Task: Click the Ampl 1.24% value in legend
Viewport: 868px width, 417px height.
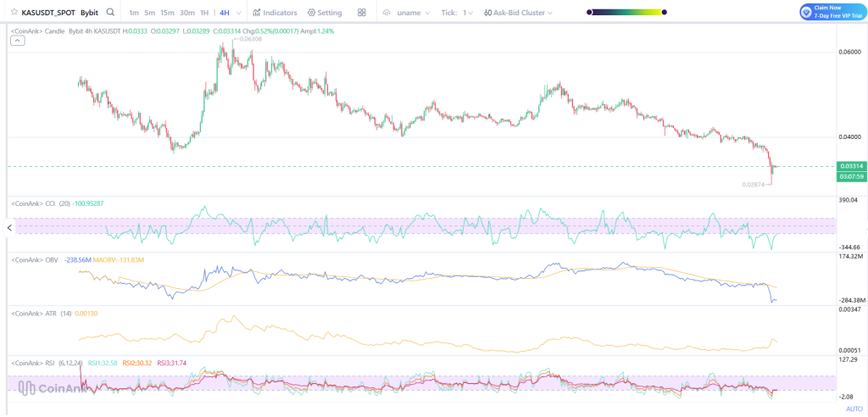Action: 317,31
